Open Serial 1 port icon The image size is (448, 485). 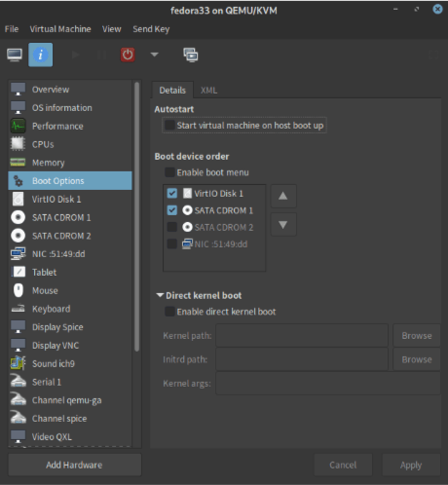point(19,382)
